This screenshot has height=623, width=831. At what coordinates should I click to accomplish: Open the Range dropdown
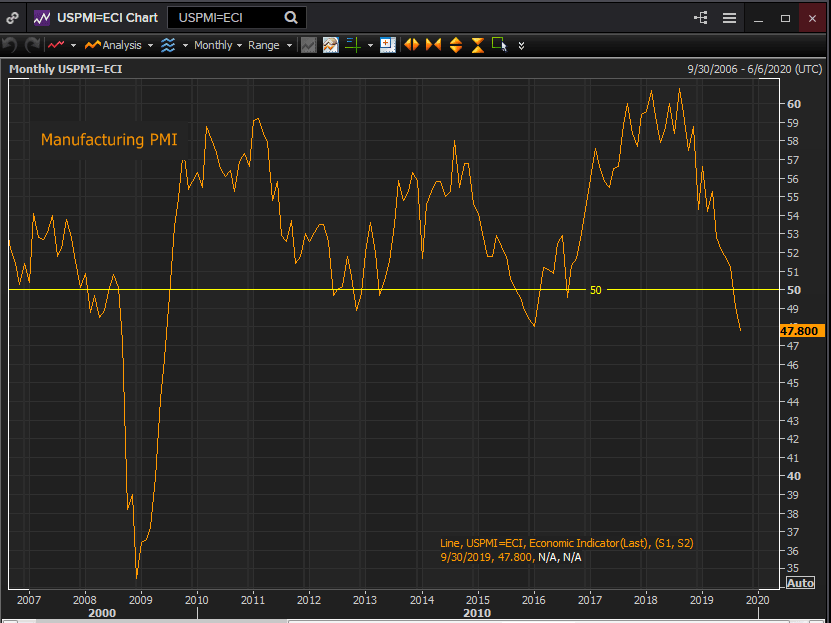point(270,45)
